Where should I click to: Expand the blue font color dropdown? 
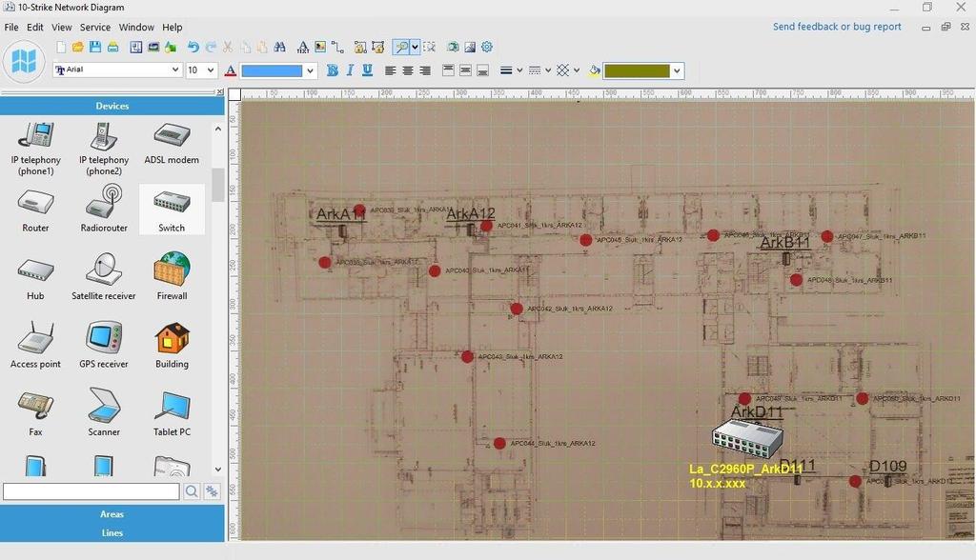(310, 70)
